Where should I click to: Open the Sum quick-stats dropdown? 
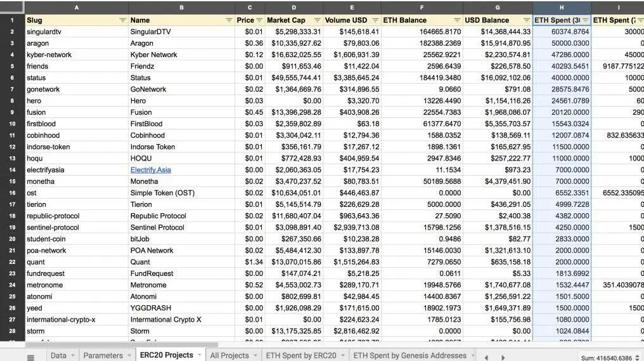(636, 358)
